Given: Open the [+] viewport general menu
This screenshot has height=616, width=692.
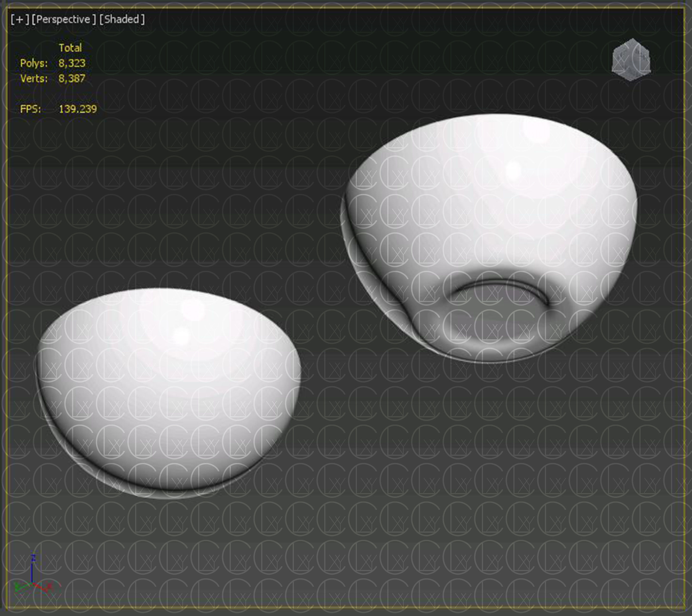Looking at the screenshot, I should [20, 19].
